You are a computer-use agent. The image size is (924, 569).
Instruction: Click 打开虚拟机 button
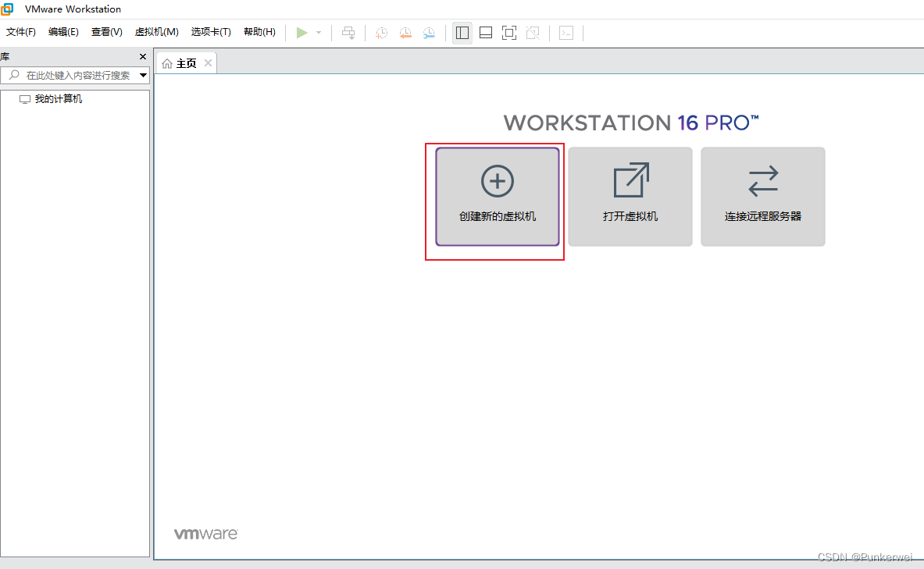(630, 197)
